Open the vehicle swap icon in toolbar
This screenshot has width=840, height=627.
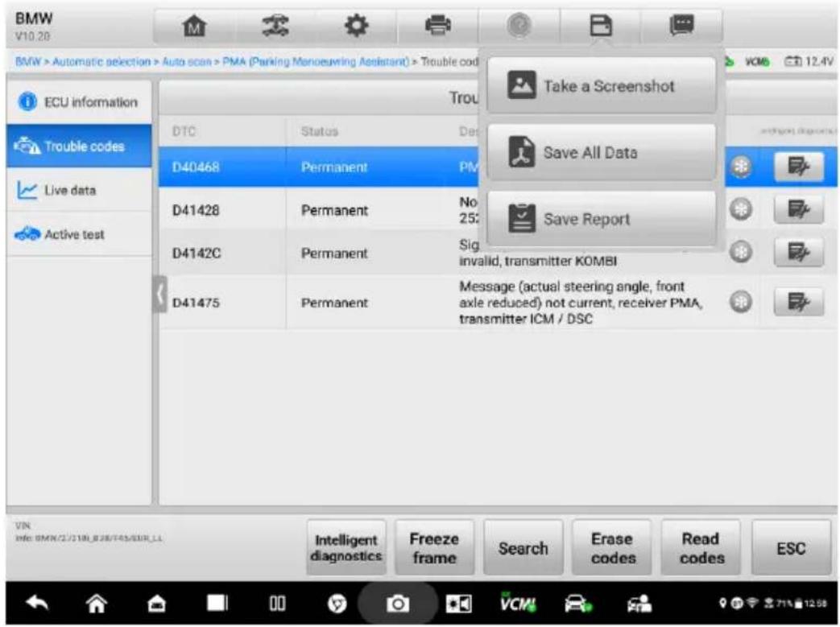point(275,26)
